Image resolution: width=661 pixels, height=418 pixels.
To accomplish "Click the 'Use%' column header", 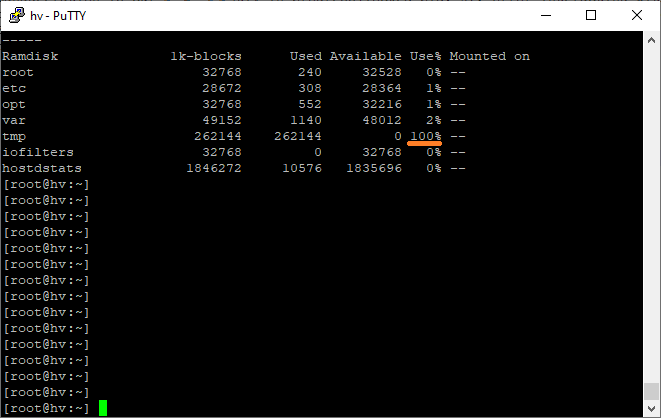I will click(x=426, y=56).
